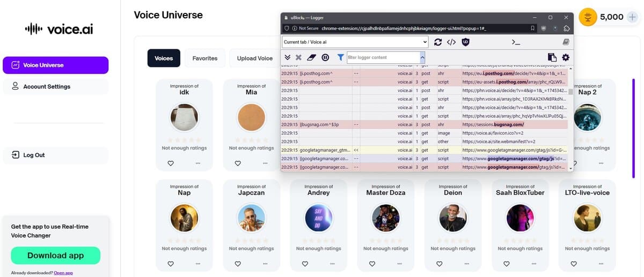Favorite the Deion voice with its heart
This screenshot has width=644, height=277.
pyautogui.click(x=440, y=264)
